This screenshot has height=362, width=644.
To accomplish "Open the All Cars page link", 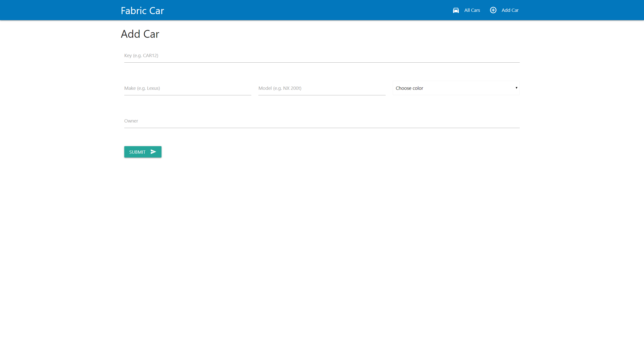I will point(472,10).
